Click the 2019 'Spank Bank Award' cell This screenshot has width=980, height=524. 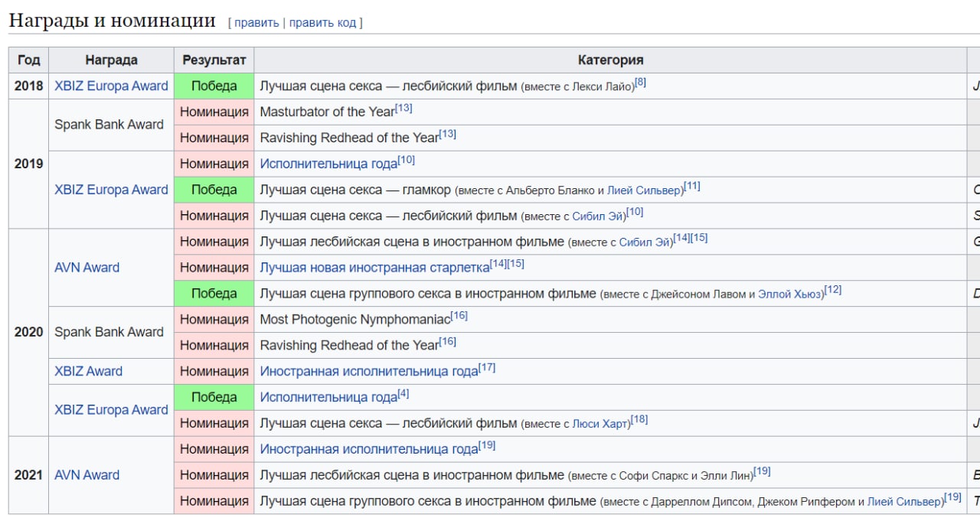[111, 125]
